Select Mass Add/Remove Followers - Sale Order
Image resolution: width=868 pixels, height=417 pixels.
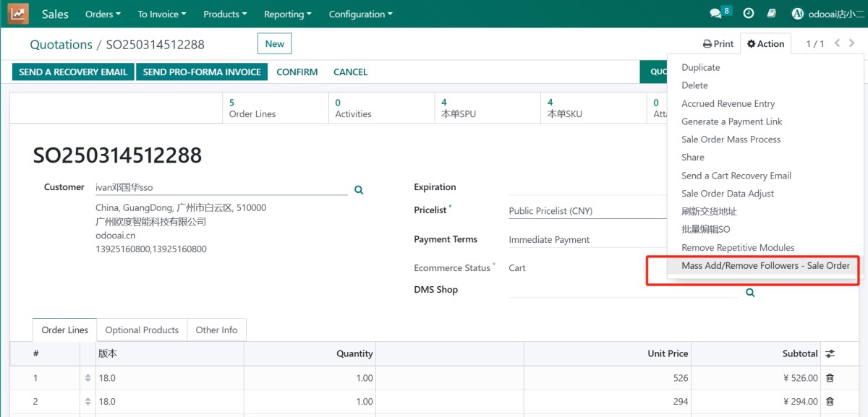pyautogui.click(x=765, y=265)
